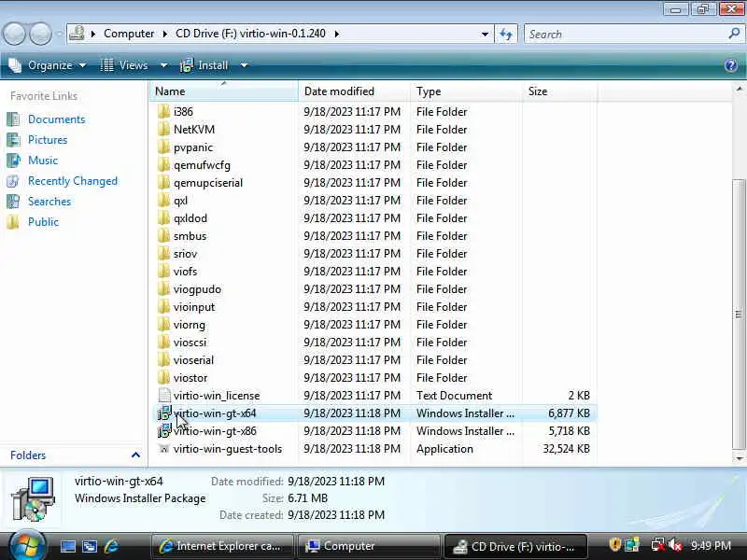
Task: Select the vioinput folder row
Action: 374,307
